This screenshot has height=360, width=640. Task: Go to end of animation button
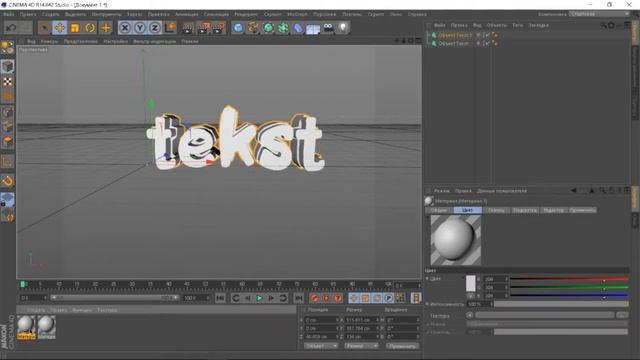click(x=299, y=298)
